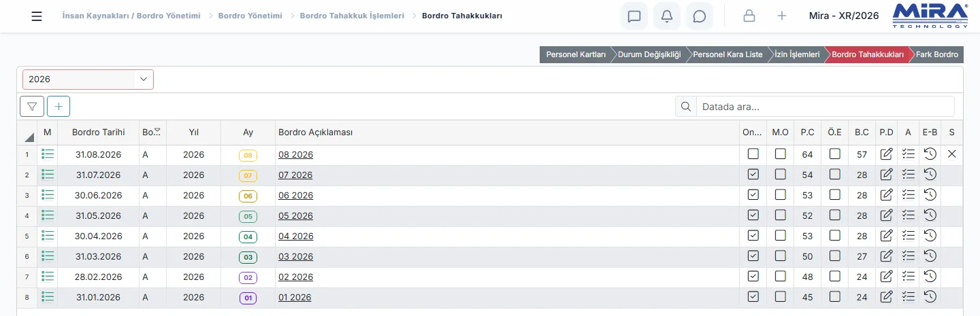The image size is (980, 316).
Task: Open the hamburger navigation menu
Action: pos(37,16)
